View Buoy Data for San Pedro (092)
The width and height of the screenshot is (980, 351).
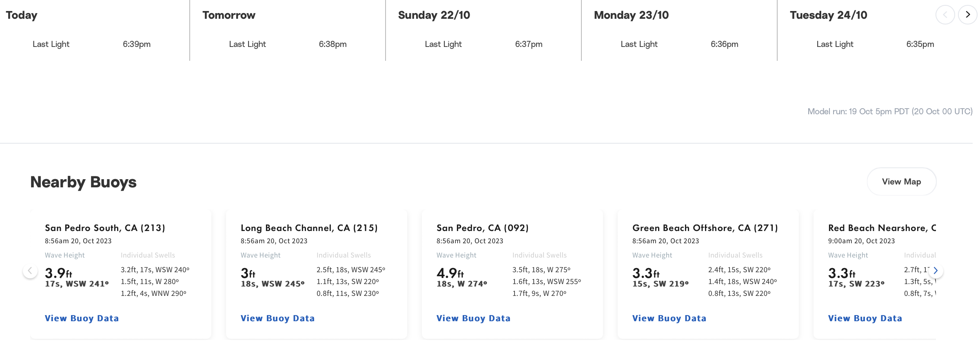tap(473, 318)
